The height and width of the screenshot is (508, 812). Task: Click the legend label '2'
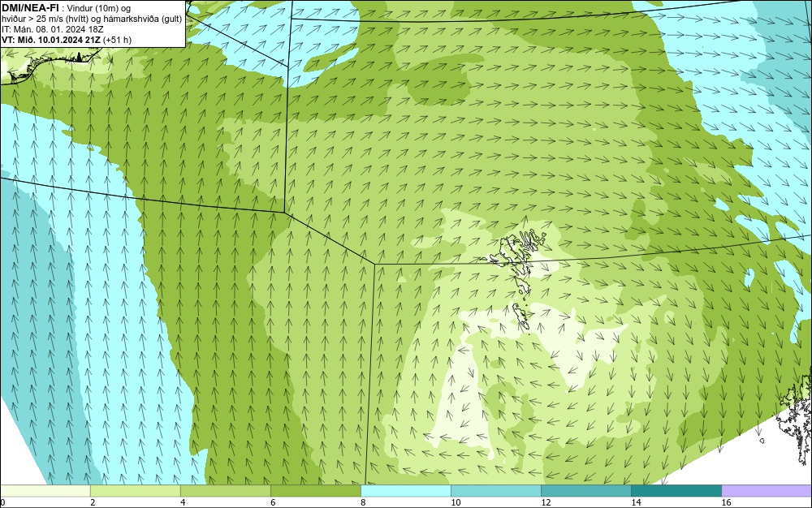[93, 502]
